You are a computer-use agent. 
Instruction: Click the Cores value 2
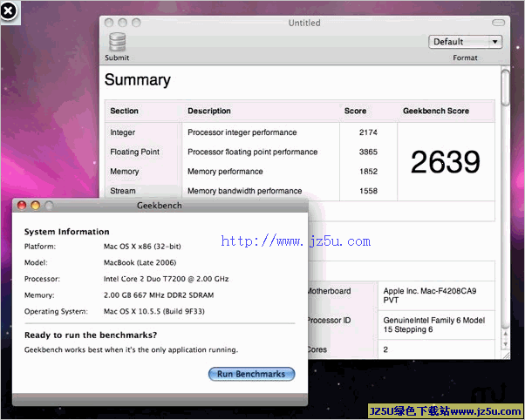(385, 349)
